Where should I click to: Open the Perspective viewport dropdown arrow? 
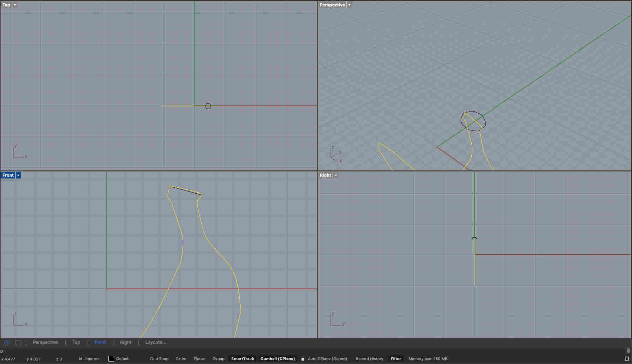(350, 5)
